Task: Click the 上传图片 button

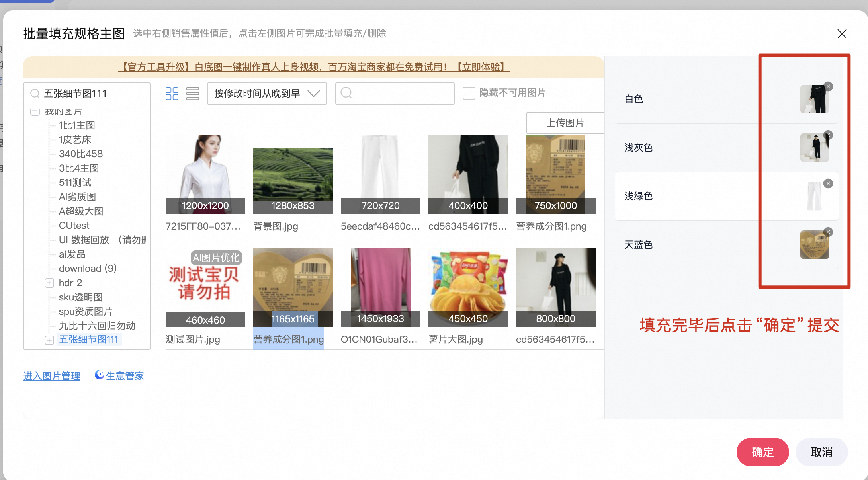Action: pos(565,123)
